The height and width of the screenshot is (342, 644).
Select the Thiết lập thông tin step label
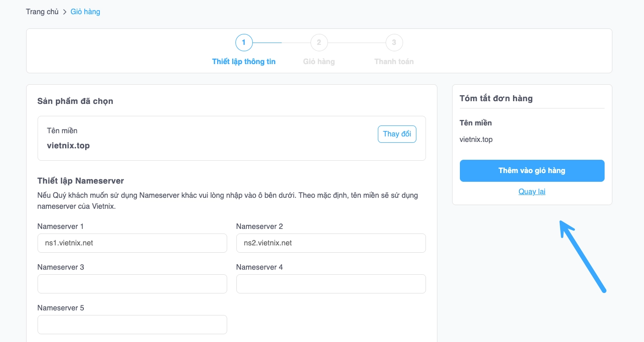pos(244,61)
